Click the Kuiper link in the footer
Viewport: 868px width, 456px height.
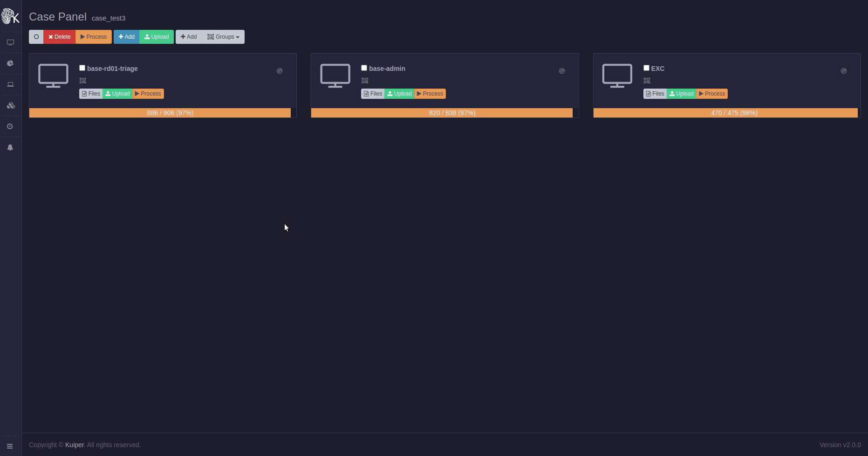tap(75, 445)
